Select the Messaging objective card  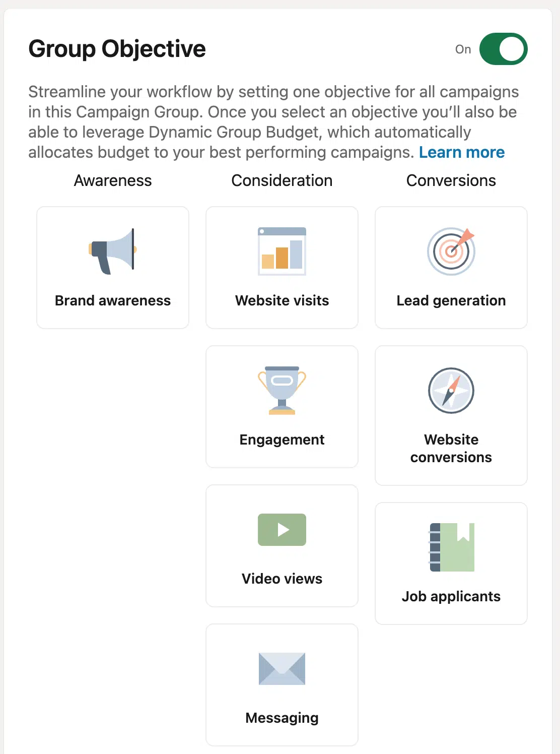click(282, 684)
